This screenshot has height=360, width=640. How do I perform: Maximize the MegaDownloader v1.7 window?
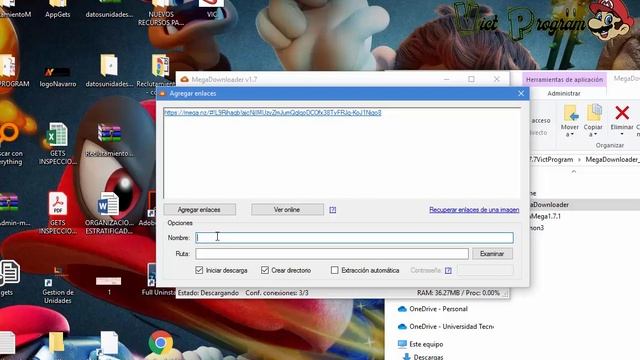click(471, 79)
